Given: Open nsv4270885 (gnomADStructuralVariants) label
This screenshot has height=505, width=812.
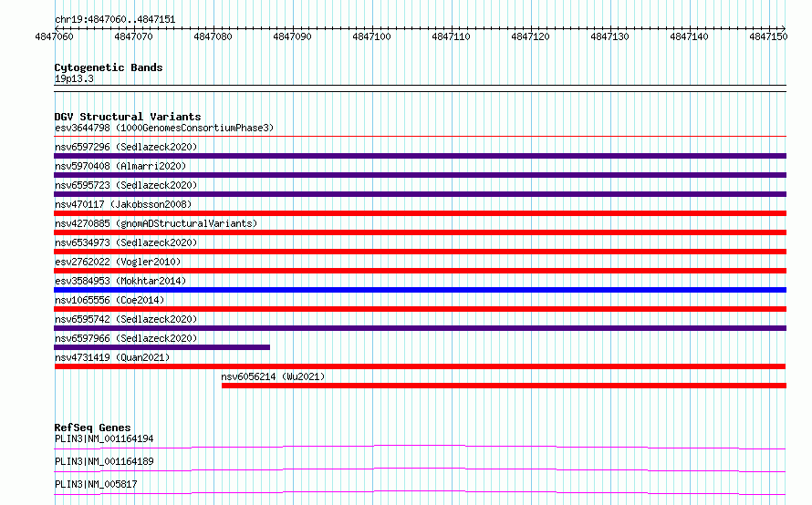Looking at the screenshot, I should tap(156, 223).
